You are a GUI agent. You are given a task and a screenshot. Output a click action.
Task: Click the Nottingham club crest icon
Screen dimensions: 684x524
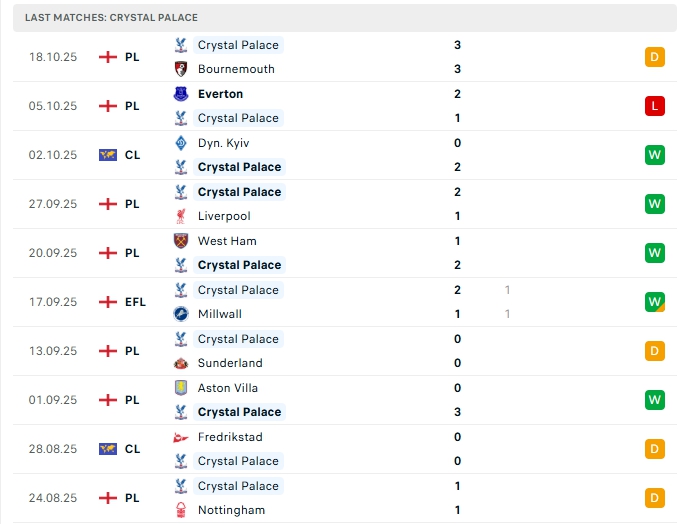(x=181, y=510)
